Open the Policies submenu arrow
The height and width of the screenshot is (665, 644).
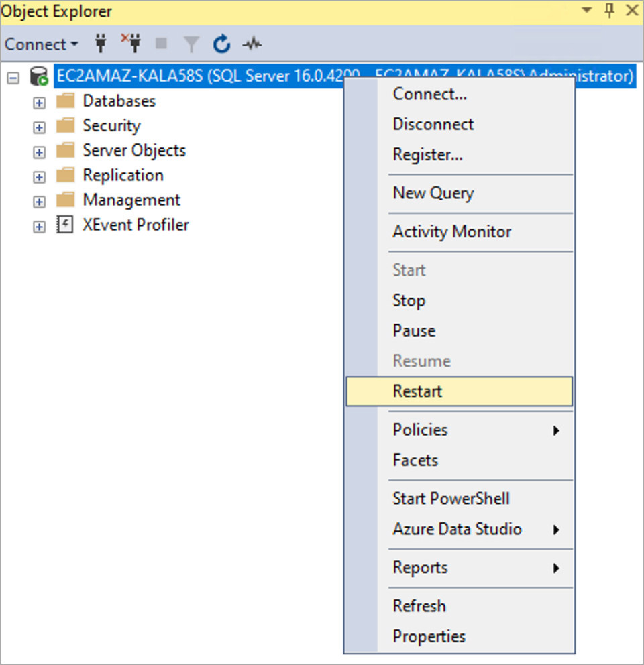point(556,431)
